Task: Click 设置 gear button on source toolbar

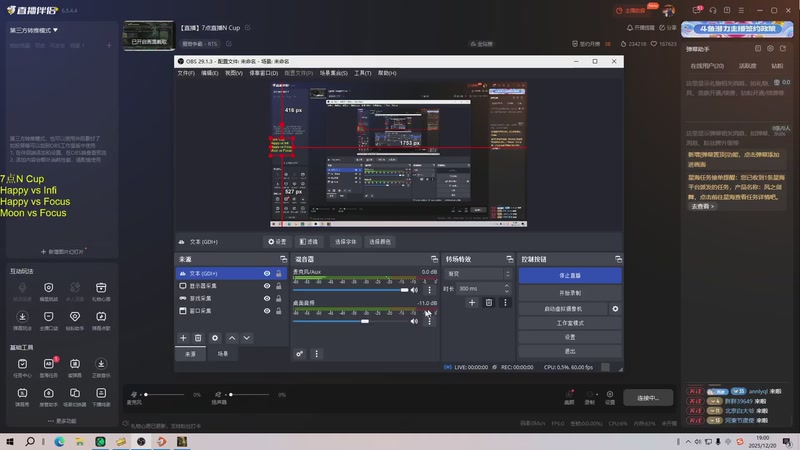Action: 277,242
